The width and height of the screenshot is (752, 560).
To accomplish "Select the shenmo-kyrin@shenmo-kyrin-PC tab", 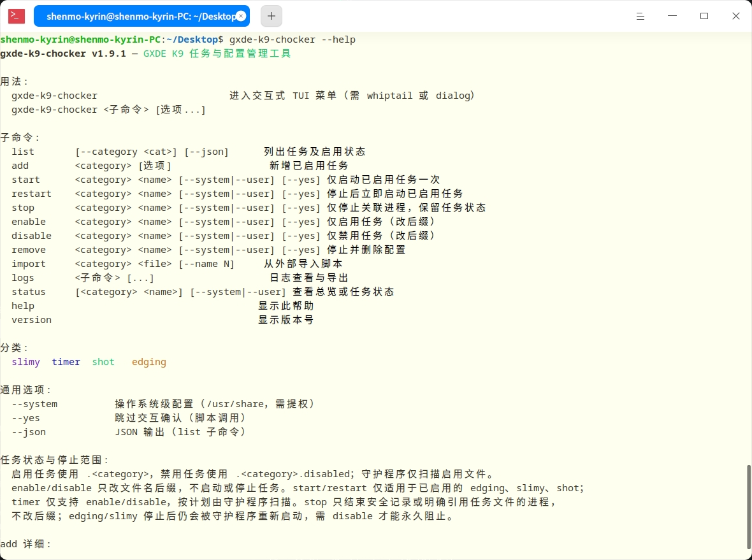I will 141,17.
